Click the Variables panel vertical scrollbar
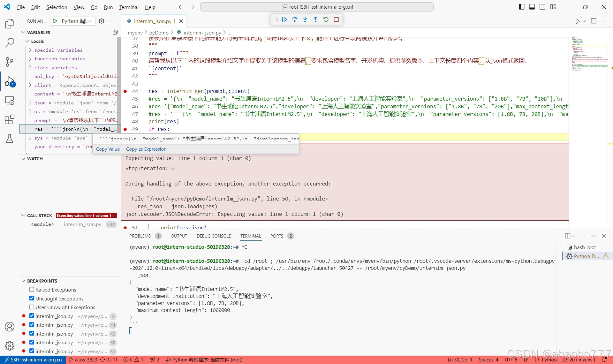613x364 pixels. click(x=119, y=85)
